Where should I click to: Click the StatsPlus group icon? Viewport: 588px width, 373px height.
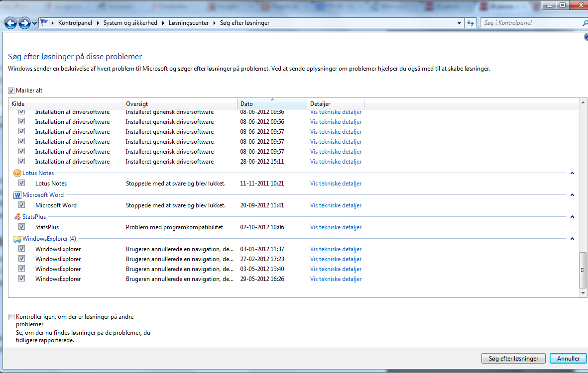pyautogui.click(x=17, y=217)
